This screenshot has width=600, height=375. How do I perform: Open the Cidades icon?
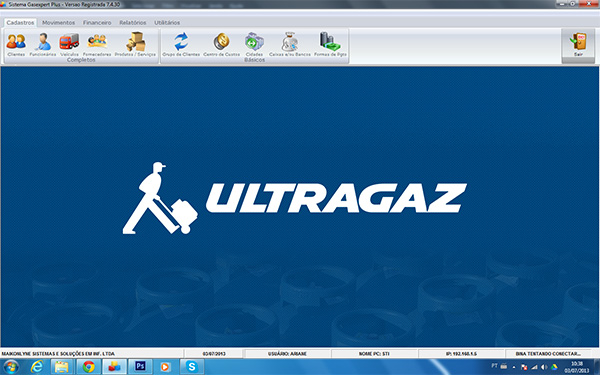254,44
